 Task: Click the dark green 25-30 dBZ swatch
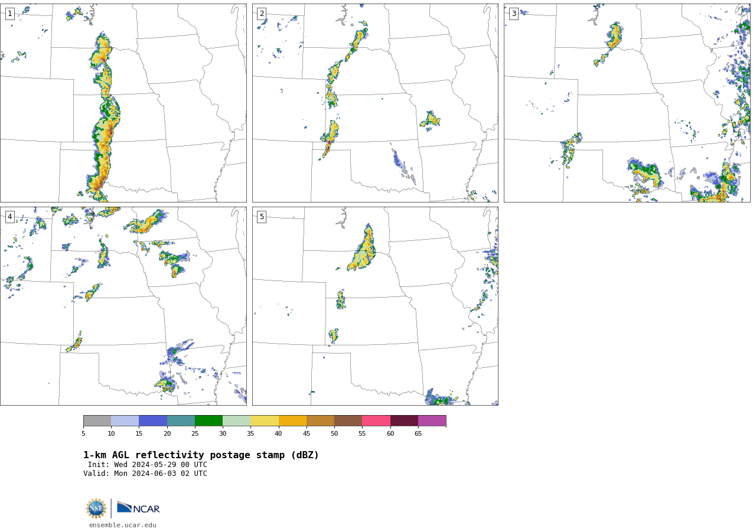pyautogui.click(x=208, y=421)
